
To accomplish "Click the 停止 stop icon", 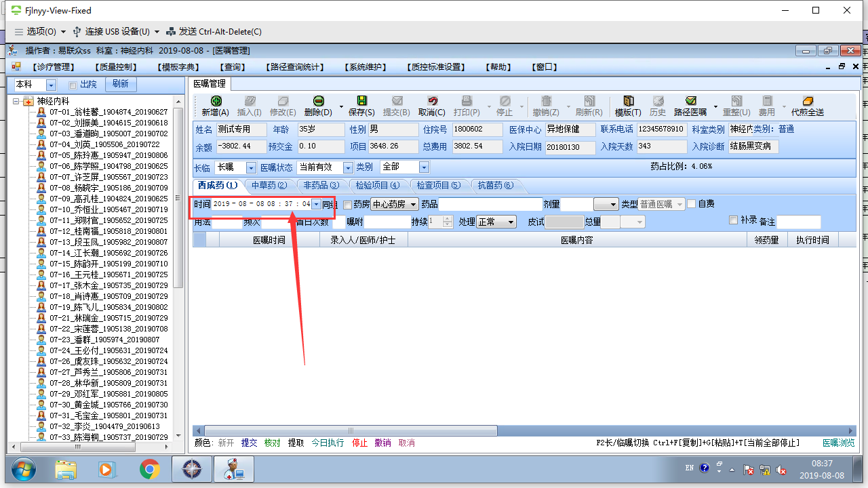I will tap(505, 101).
